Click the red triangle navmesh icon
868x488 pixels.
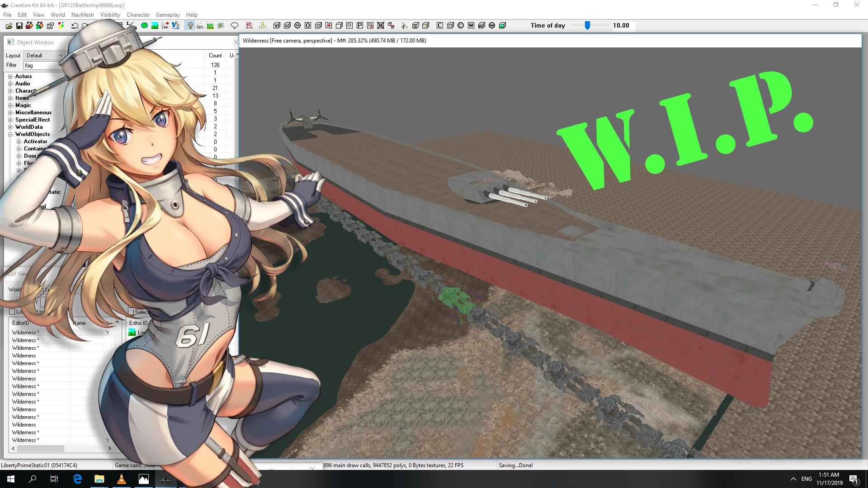249,26
